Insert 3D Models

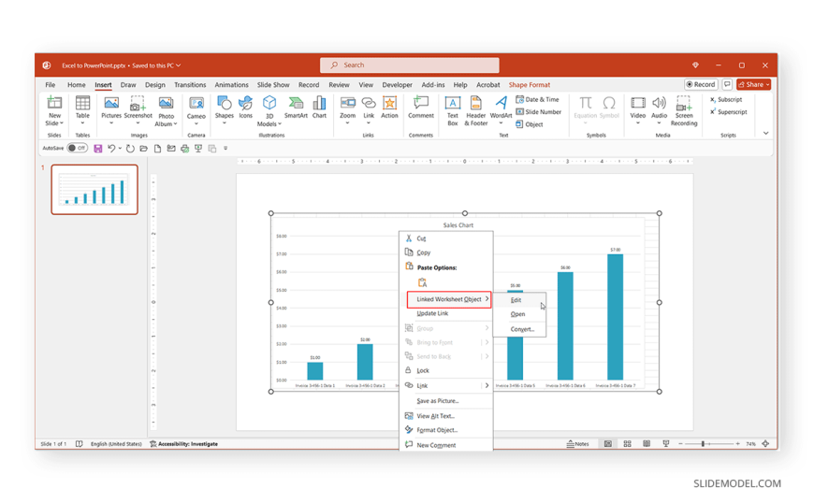[269, 111]
